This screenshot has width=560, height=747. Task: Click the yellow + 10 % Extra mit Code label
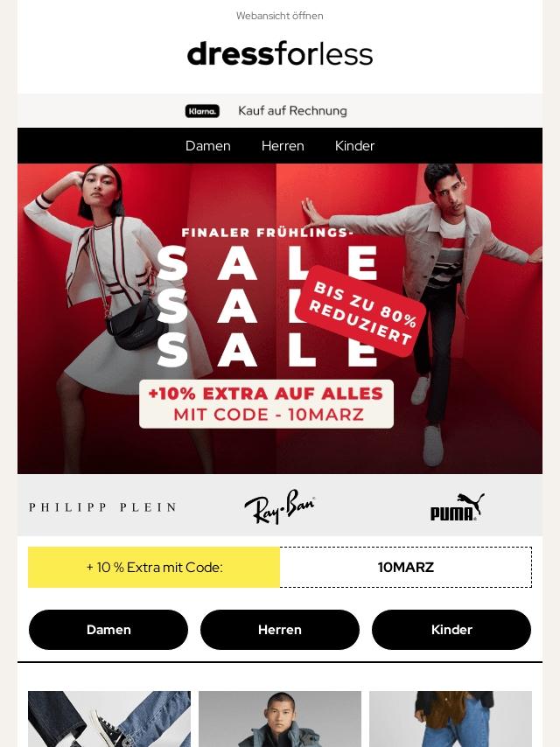pyautogui.click(x=154, y=568)
